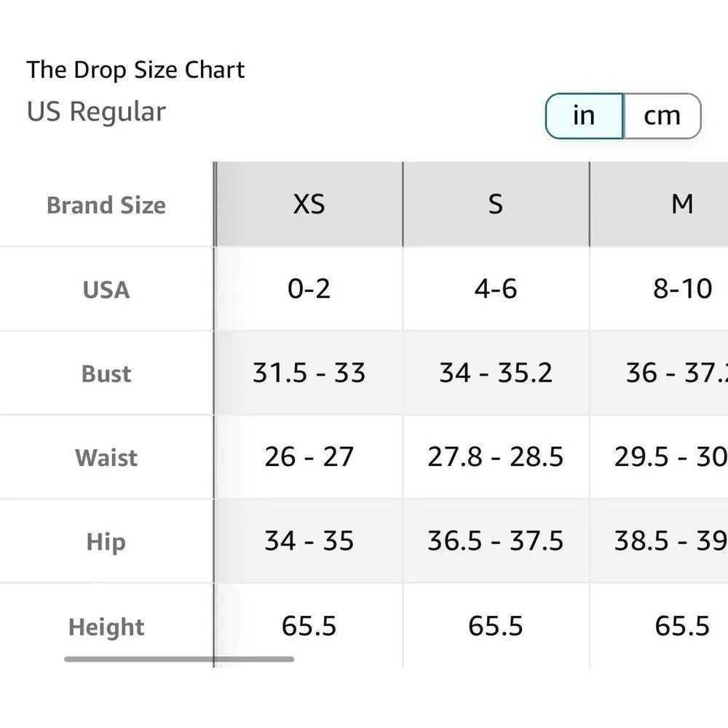Click the Brand Size row label
The width and height of the screenshot is (728, 728).
[x=106, y=205]
